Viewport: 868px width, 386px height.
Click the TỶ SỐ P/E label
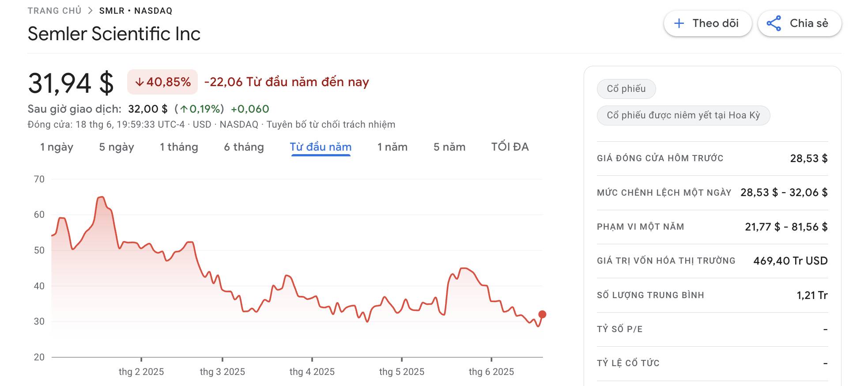click(x=620, y=329)
